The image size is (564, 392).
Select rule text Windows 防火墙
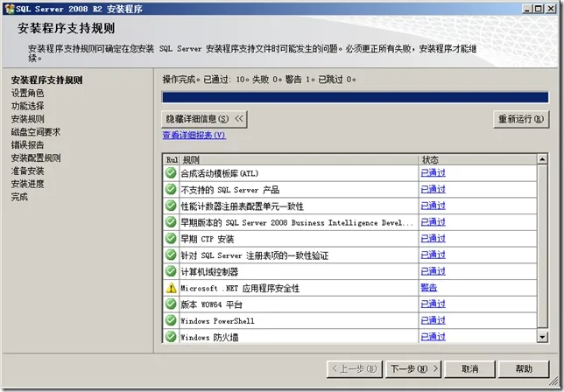[x=209, y=338]
